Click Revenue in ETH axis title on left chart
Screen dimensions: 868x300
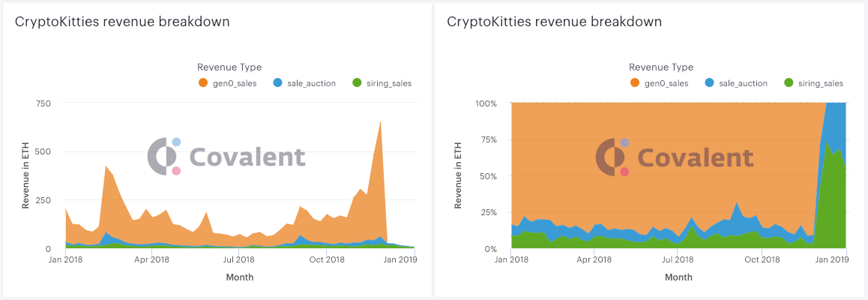click(26, 176)
